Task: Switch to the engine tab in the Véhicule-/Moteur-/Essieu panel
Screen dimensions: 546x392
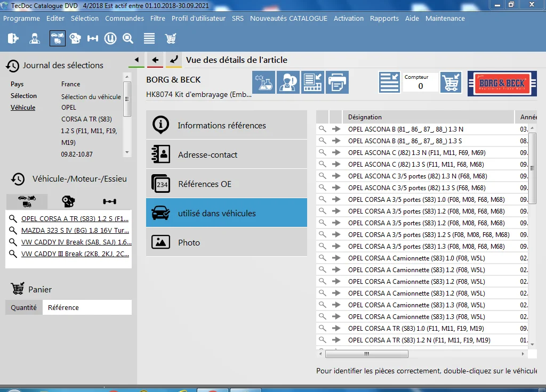Action: click(68, 201)
